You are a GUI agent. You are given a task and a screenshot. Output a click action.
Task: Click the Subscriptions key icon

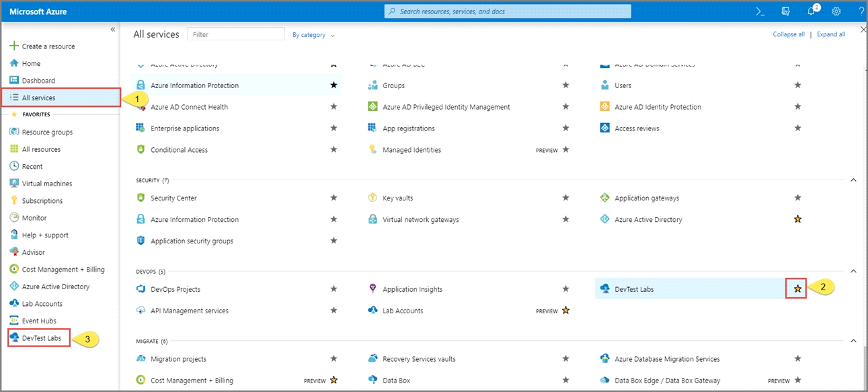[x=13, y=201]
